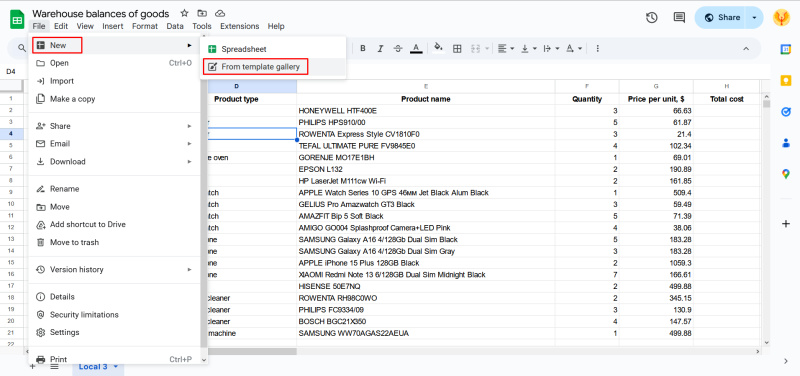Toggle bold formatting in toolbar
800x376 pixels.
point(363,48)
